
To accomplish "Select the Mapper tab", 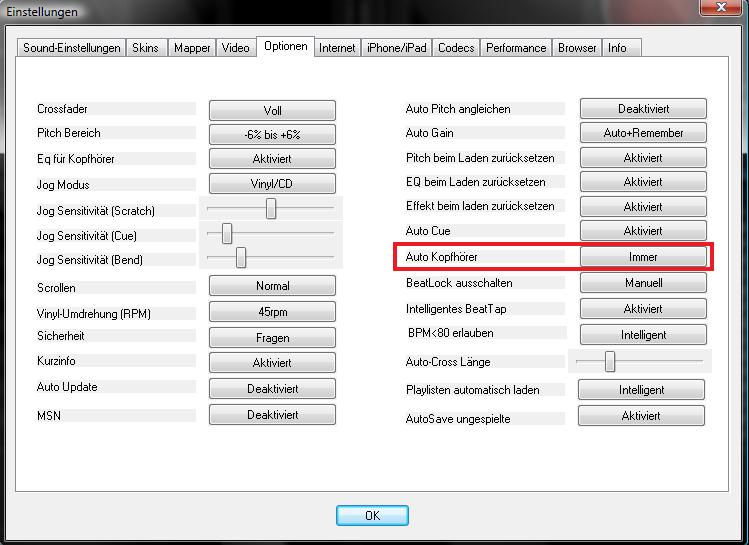I will click(192, 48).
